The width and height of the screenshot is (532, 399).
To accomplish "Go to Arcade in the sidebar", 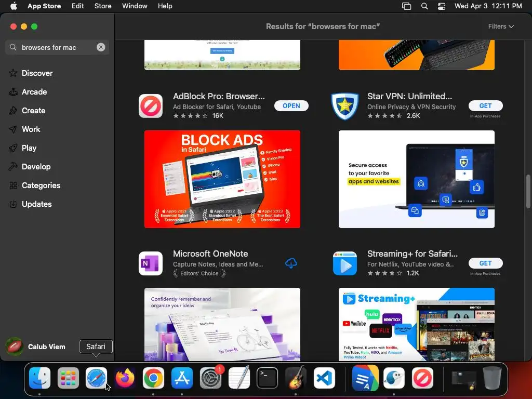I will pyautogui.click(x=34, y=91).
